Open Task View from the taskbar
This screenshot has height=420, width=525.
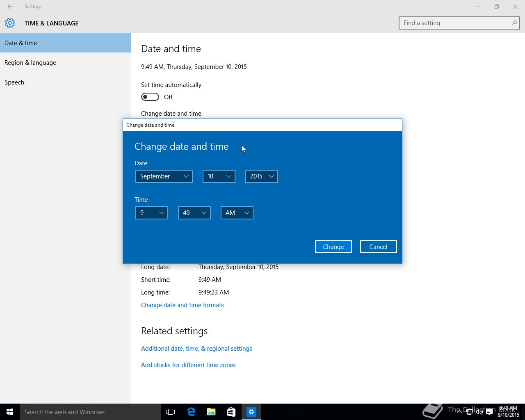(171, 412)
